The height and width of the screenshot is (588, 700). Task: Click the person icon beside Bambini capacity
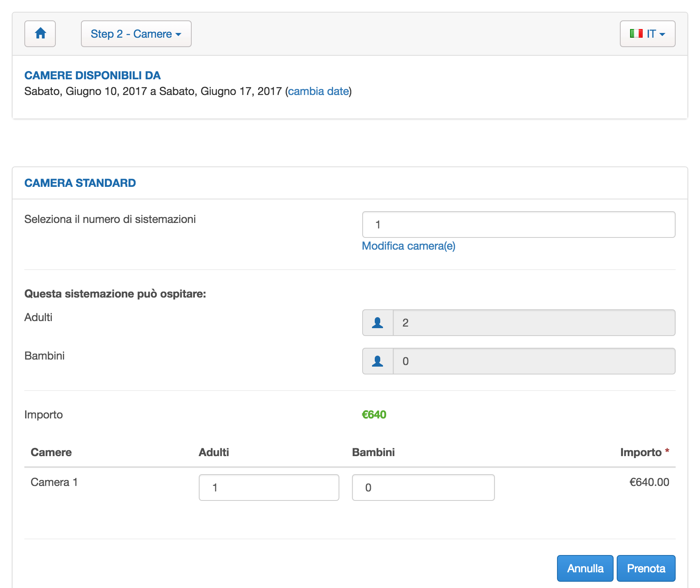tap(377, 361)
